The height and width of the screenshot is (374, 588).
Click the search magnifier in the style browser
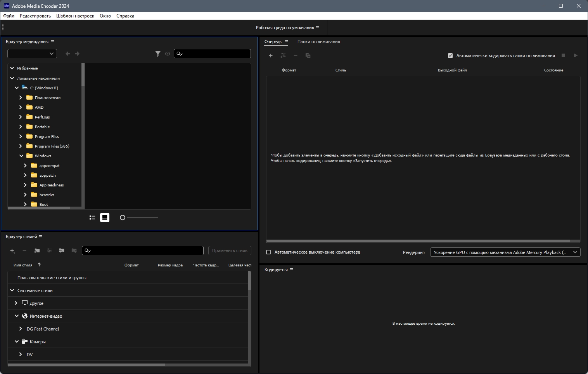(x=88, y=250)
